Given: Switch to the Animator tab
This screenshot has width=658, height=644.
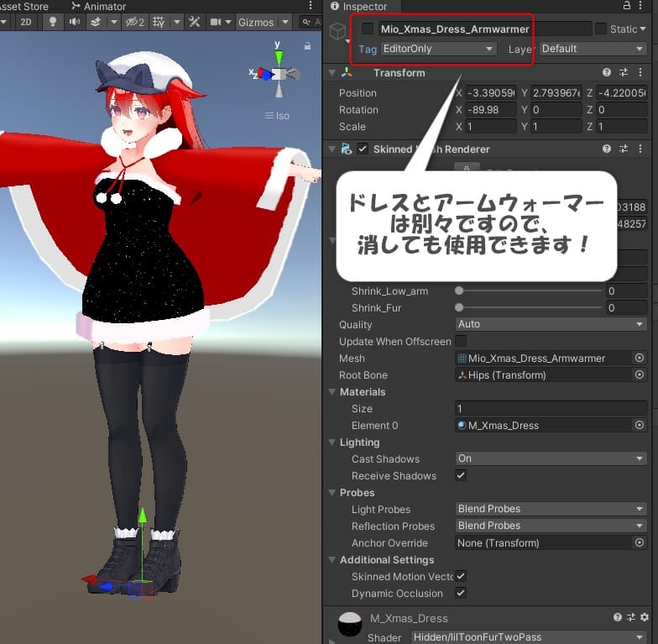Looking at the screenshot, I should click(x=99, y=7).
